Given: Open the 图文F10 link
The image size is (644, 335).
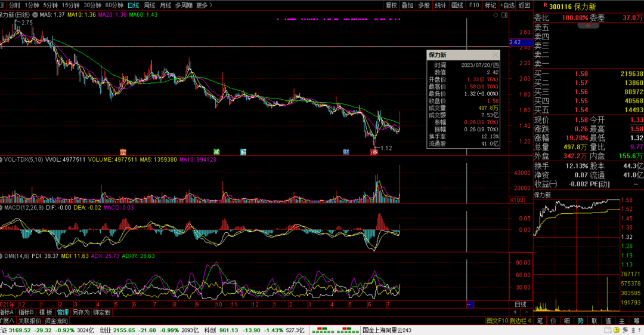Looking at the screenshot, I should [x=497, y=321].
